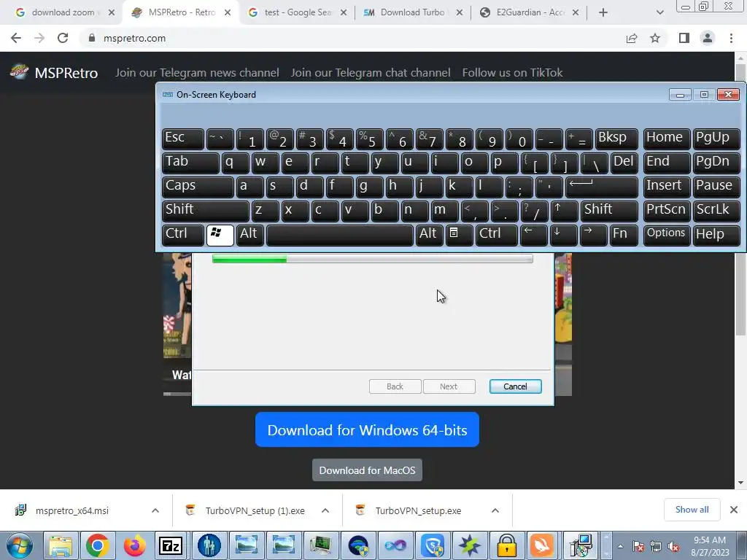Click the Windows Start button
747x560 pixels.
(18, 545)
